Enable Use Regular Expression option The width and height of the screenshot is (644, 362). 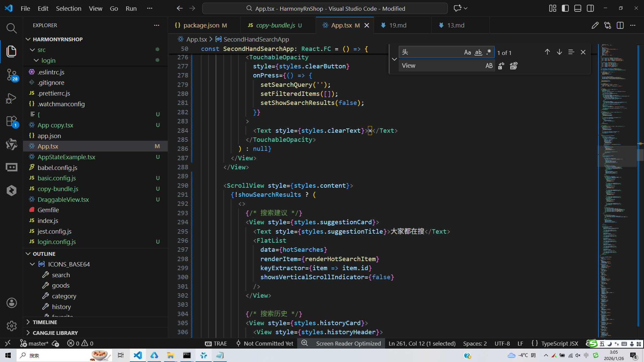[489, 52]
